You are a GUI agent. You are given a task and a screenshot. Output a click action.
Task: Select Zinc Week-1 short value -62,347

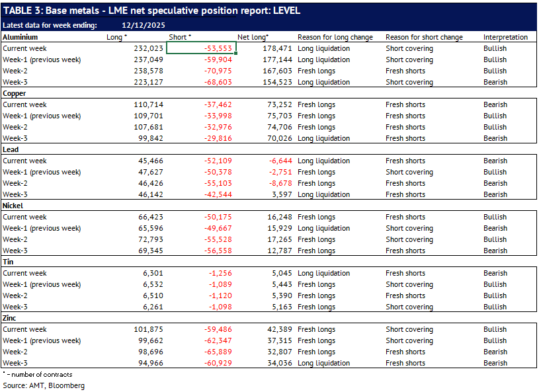[x=216, y=340]
